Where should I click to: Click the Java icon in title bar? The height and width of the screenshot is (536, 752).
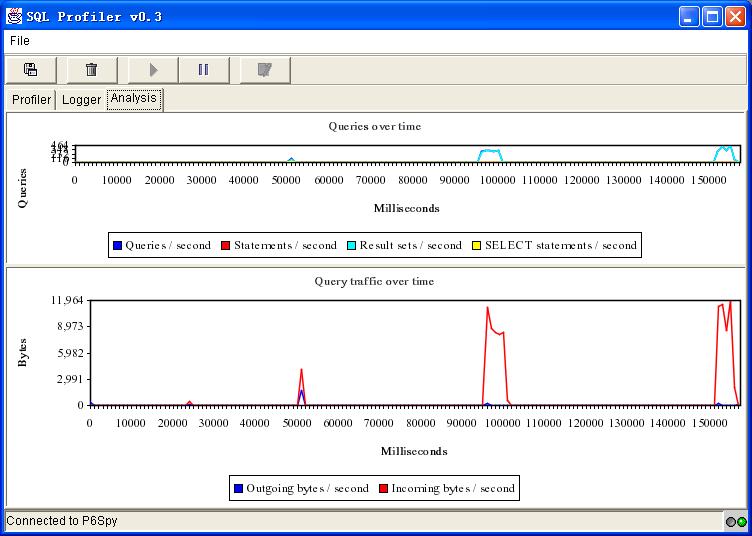pos(15,16)
